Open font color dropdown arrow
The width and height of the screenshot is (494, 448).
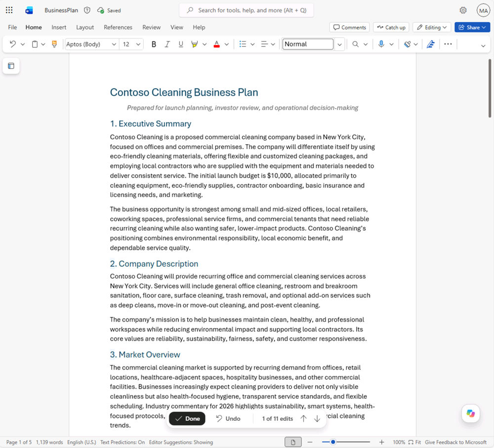[227, 44]
